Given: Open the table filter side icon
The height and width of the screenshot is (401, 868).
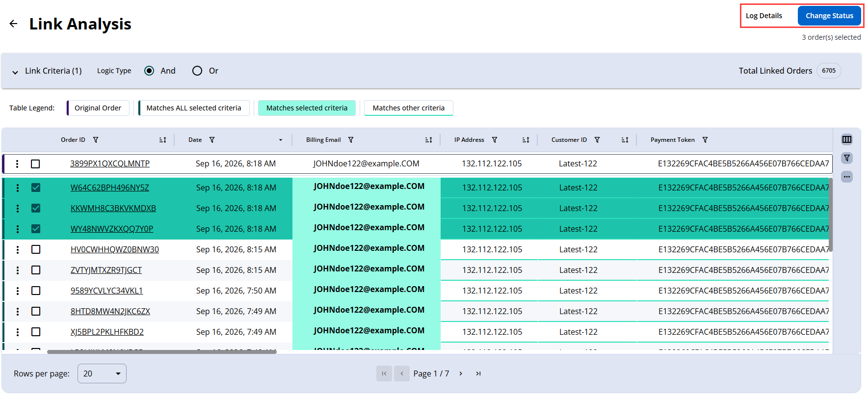Looking at the screenshot, I should [847, 158].
